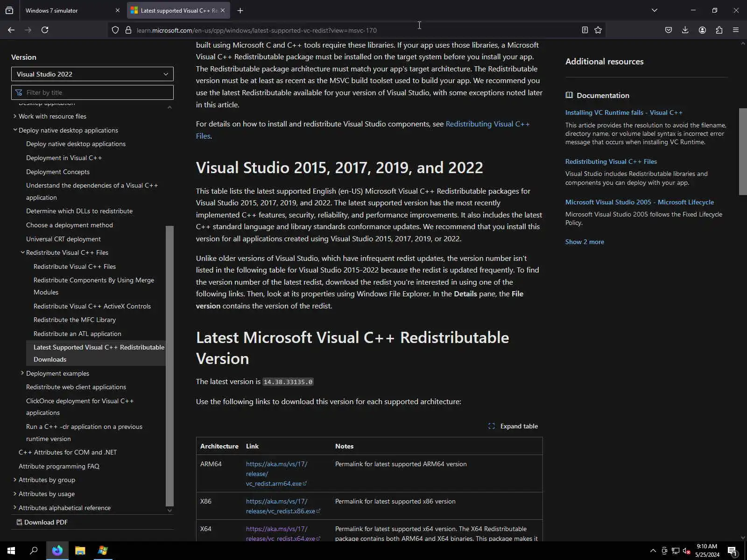
Task: Open ClickOnce deployment for Visual C++ applications
Action: pyautogui.click(x=80, y=407)
